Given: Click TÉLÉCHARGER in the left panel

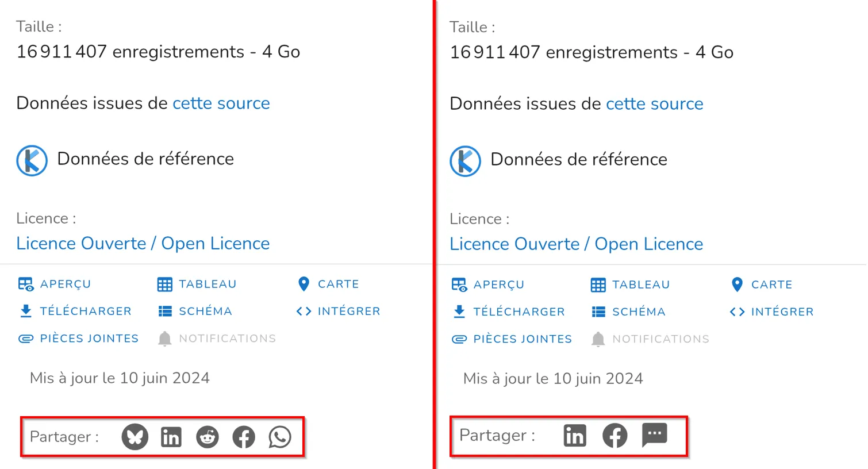Looking at the screenshot, I should [75, 311].
